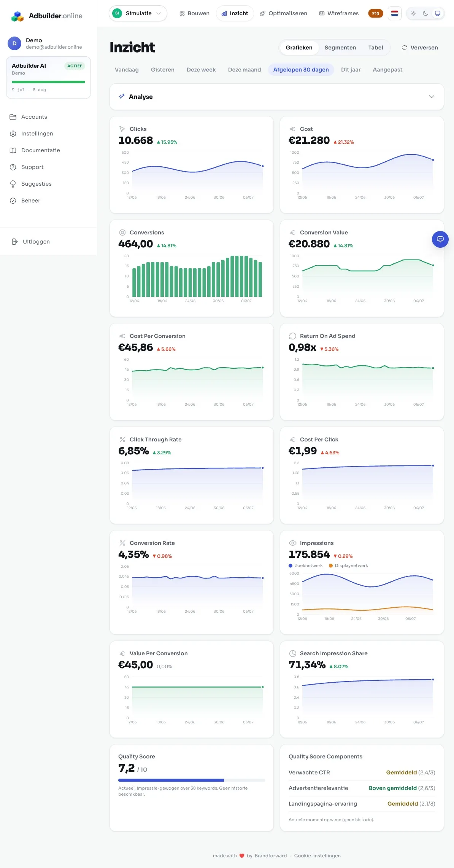Open the Inzicht tab

(235, 13)
